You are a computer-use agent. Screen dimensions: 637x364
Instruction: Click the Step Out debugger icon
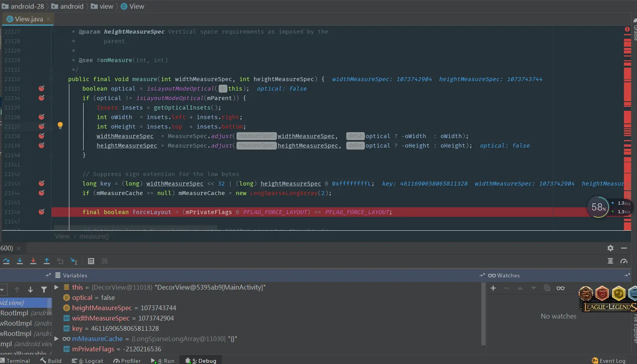47,261
